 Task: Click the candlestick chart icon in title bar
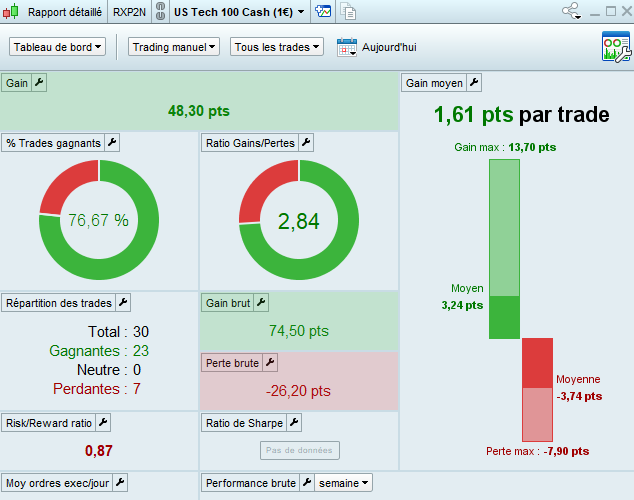[x=11, y=11]
